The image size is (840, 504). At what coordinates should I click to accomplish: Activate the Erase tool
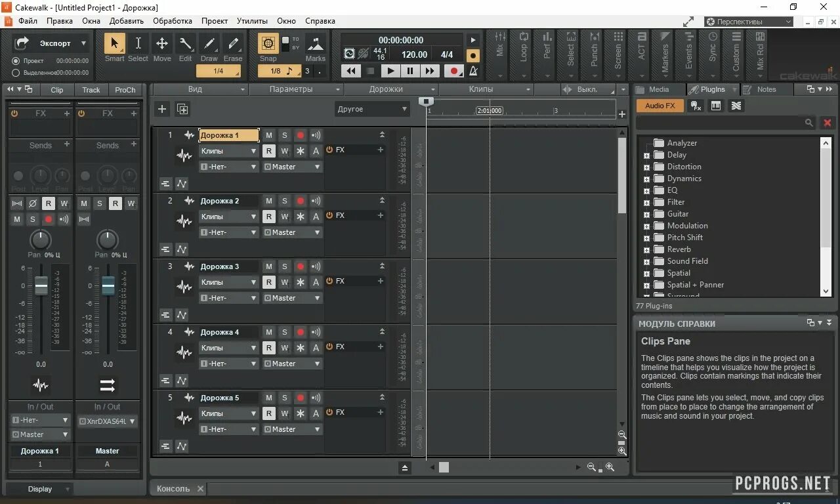233,43
